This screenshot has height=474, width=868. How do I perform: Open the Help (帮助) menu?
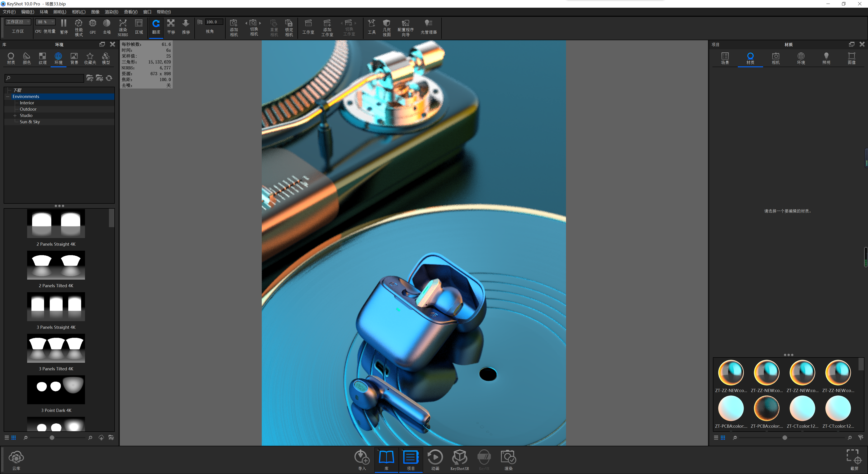(x=164, y=12)
